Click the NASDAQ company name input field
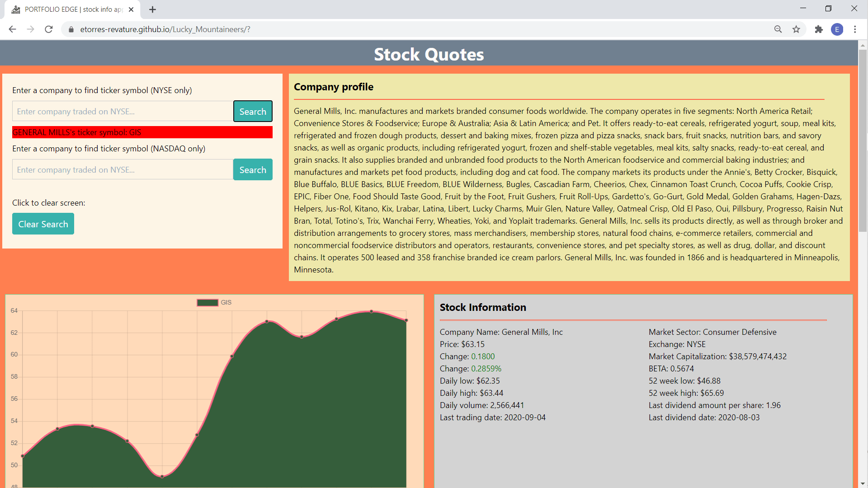 119,170
